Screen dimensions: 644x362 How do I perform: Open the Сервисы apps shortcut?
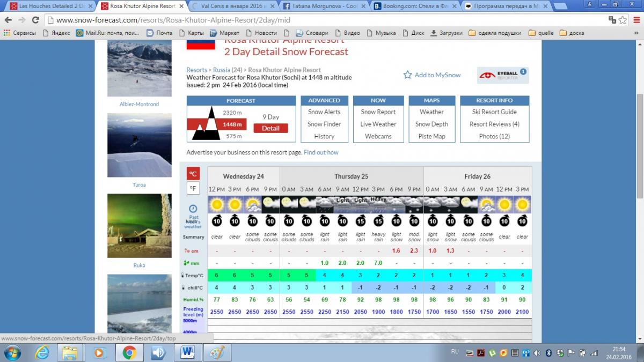20,33
